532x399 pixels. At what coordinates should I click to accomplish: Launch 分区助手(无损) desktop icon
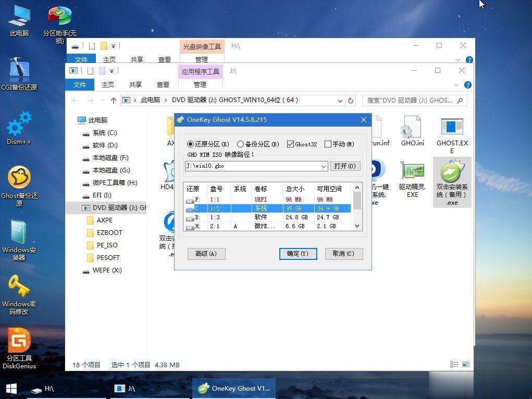coord(60,24)
